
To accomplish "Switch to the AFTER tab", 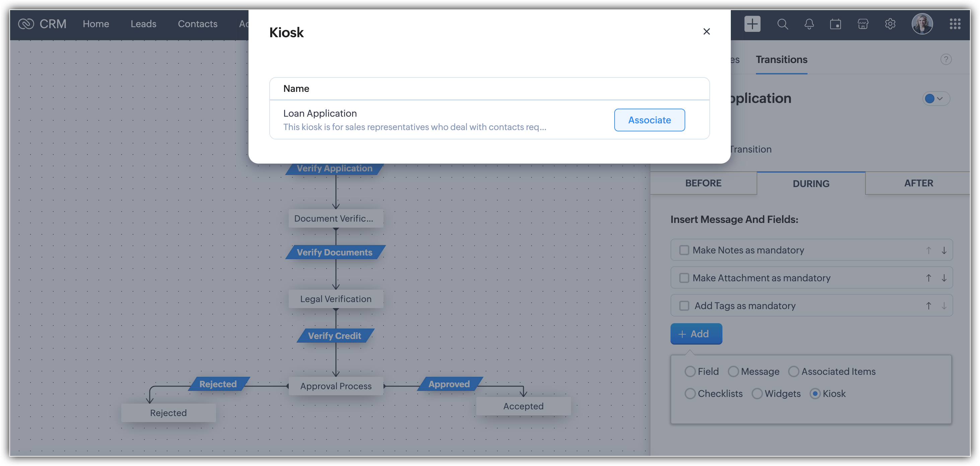I will click(918, 183).
